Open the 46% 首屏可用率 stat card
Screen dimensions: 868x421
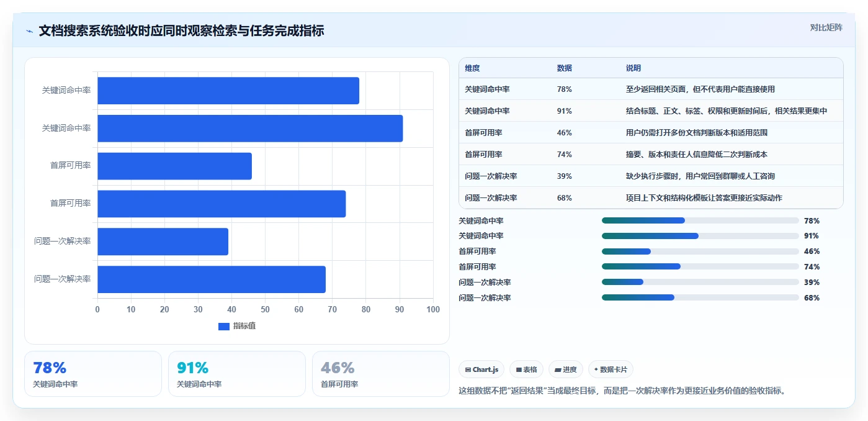[381, 374]
